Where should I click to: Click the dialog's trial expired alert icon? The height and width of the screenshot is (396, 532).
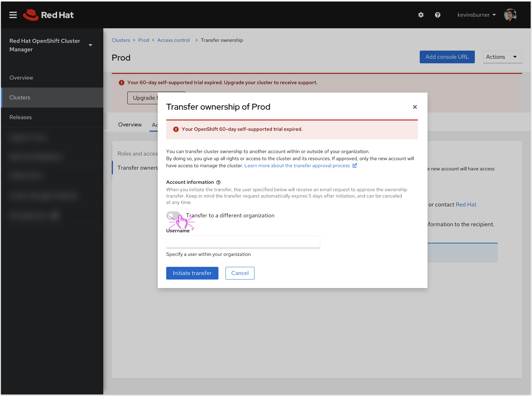[x=176, y=129]
